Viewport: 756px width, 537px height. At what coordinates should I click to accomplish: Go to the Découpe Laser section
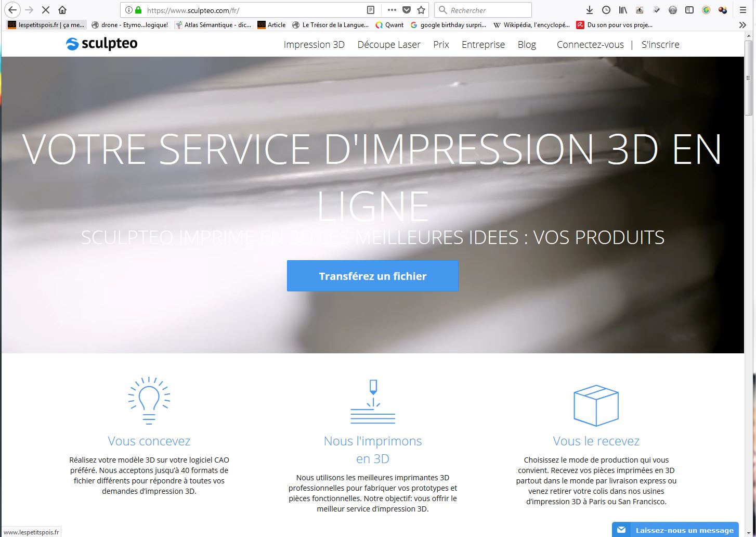point(389,45)
